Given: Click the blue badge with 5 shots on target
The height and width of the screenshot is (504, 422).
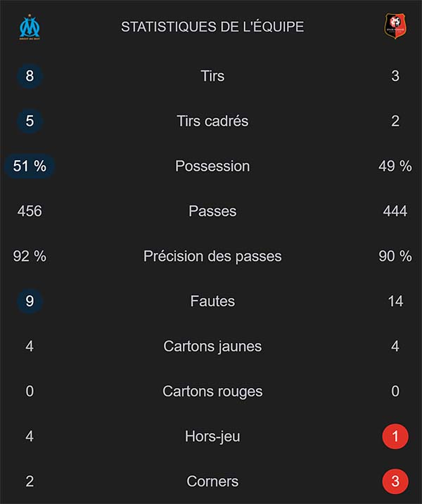Looking at the screenshot, I should click(x=30, y=121).
